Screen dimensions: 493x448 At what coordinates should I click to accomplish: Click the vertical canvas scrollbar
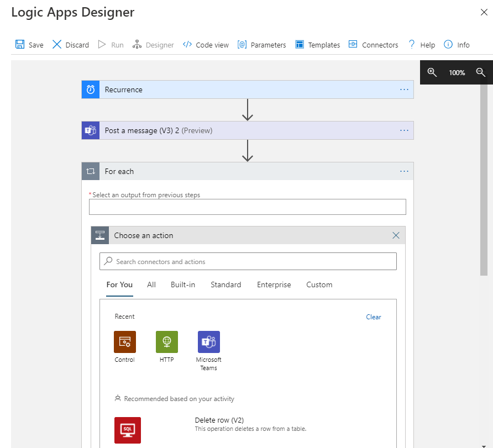(484, 176)
